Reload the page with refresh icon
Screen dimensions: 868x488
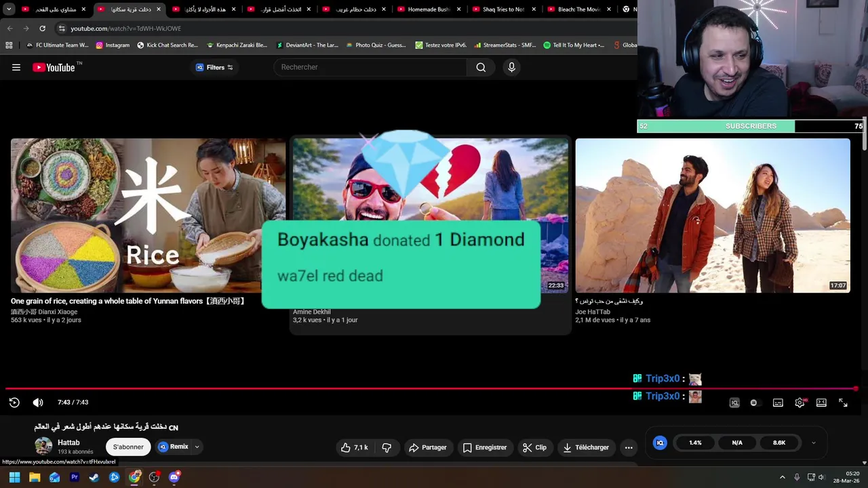click(x=42, y=28)
